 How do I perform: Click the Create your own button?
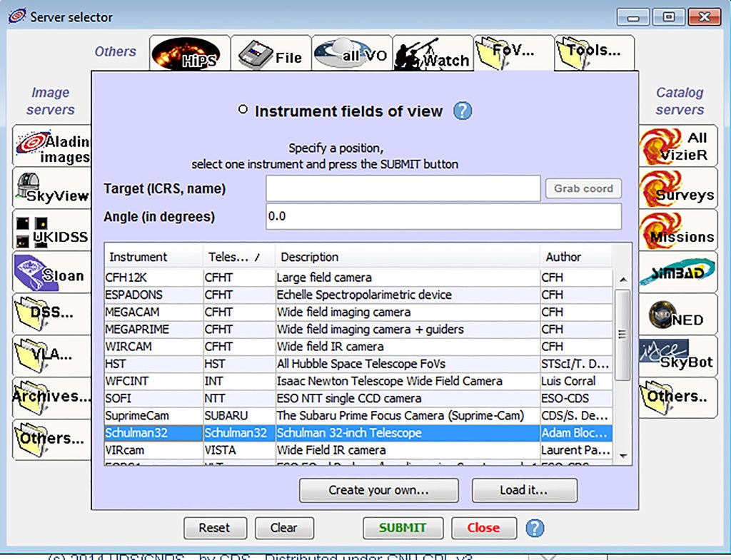pos(378,490)
